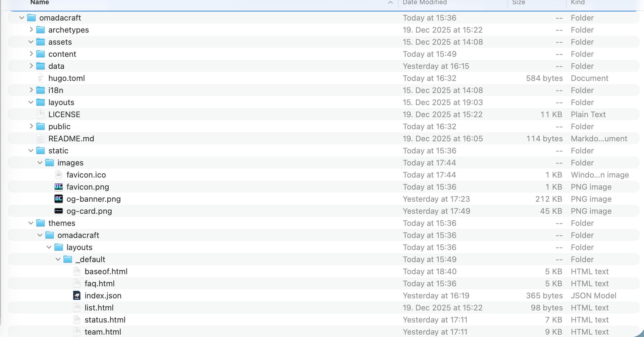Expand the archetypes folder

click(x=31, y=30)
